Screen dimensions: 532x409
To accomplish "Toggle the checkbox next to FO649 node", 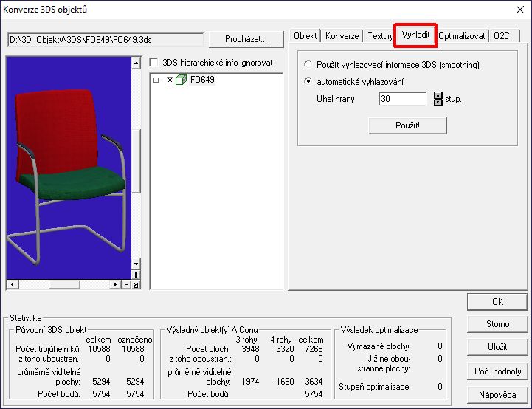I will click(170, 80).
